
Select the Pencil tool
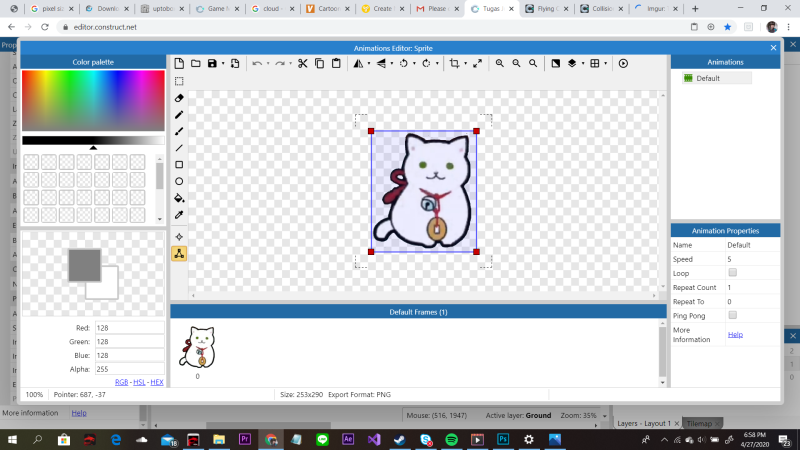coord(179,115)
